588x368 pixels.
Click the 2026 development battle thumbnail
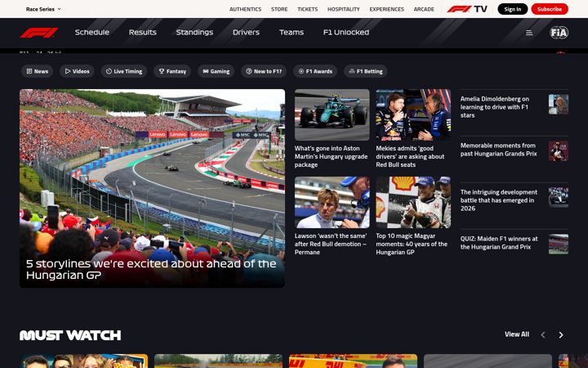click(559, 198)
